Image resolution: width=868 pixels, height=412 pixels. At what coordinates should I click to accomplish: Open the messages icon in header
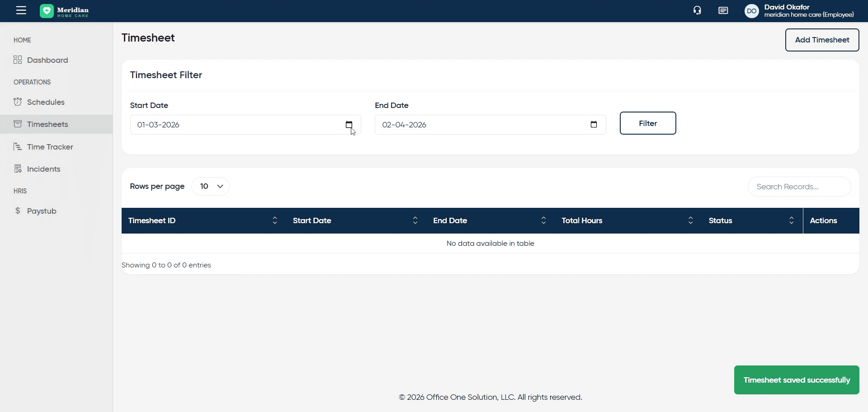723,10
